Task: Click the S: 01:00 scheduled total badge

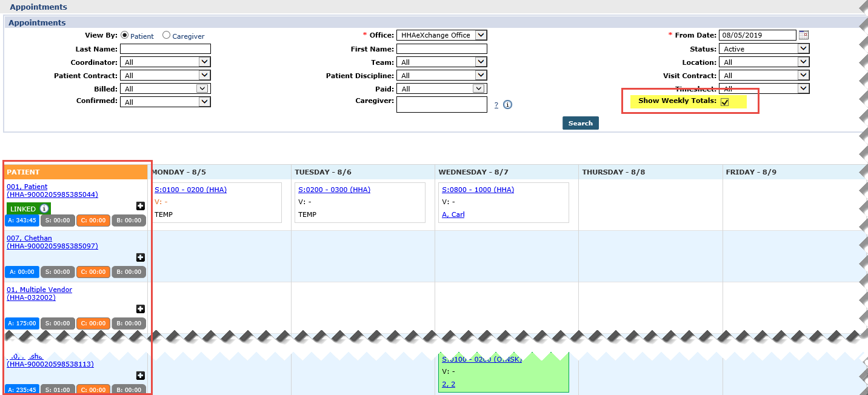Action: (x=58, y=390)
